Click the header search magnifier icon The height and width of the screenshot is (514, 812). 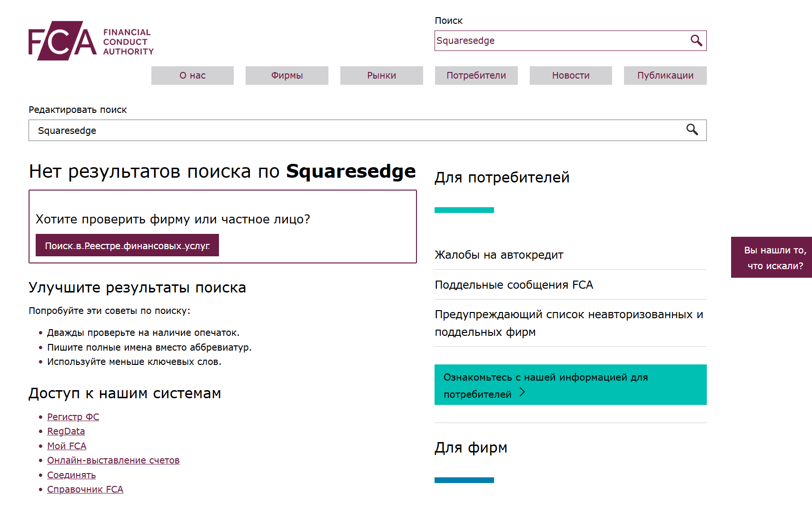pyautogui.click(x=696, y=41)
